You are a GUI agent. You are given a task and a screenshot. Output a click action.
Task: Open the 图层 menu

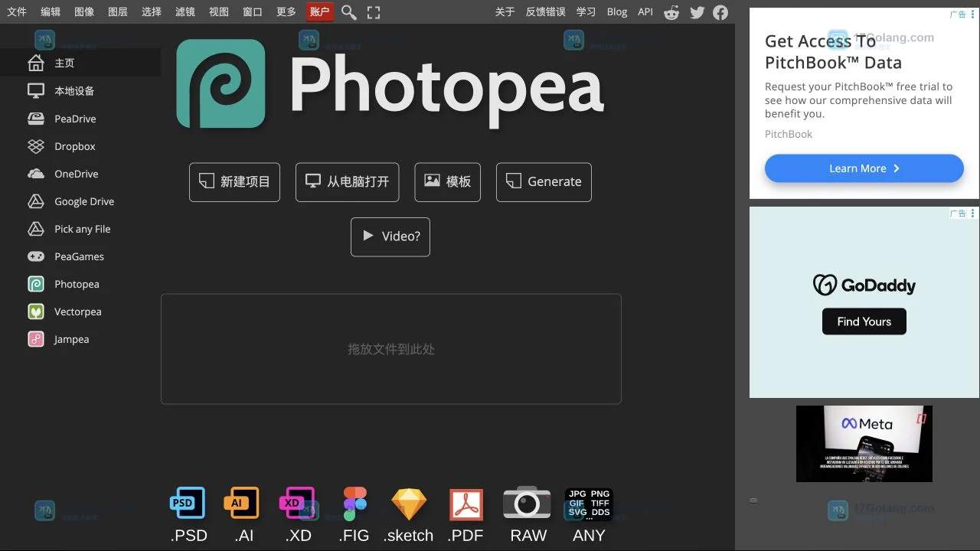(x=118, y=11)
